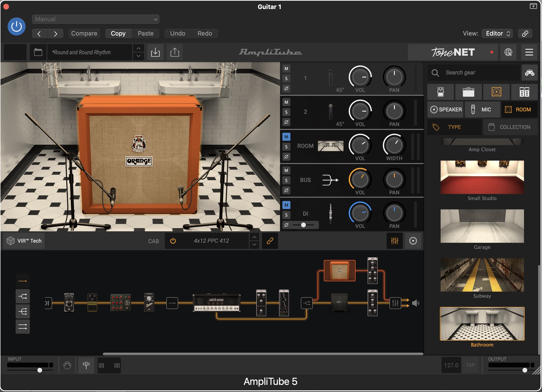Click the globe web icon
Viewport: 542px width, 392px height.
pyautogui.click(x=508, y=52)
